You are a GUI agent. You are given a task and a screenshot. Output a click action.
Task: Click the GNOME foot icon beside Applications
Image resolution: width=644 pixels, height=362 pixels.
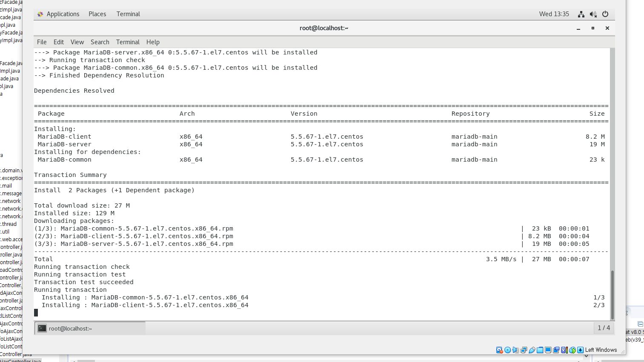pos(40,14)
